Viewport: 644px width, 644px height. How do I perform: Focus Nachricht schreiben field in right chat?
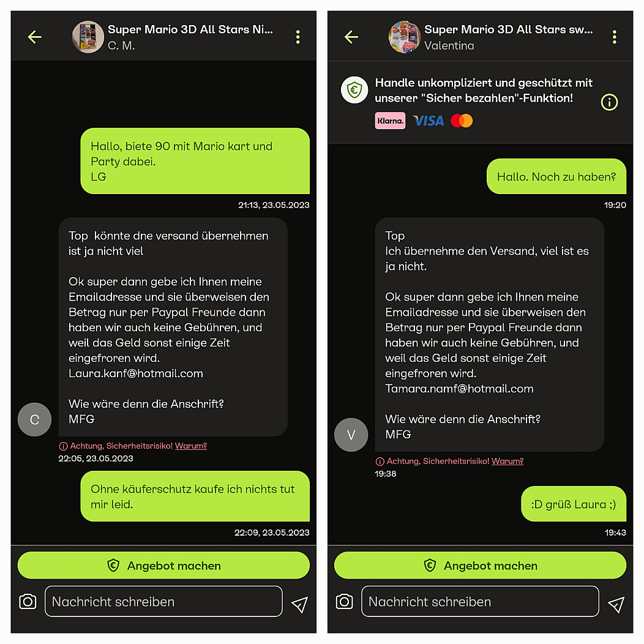click(x=480, y=601)
